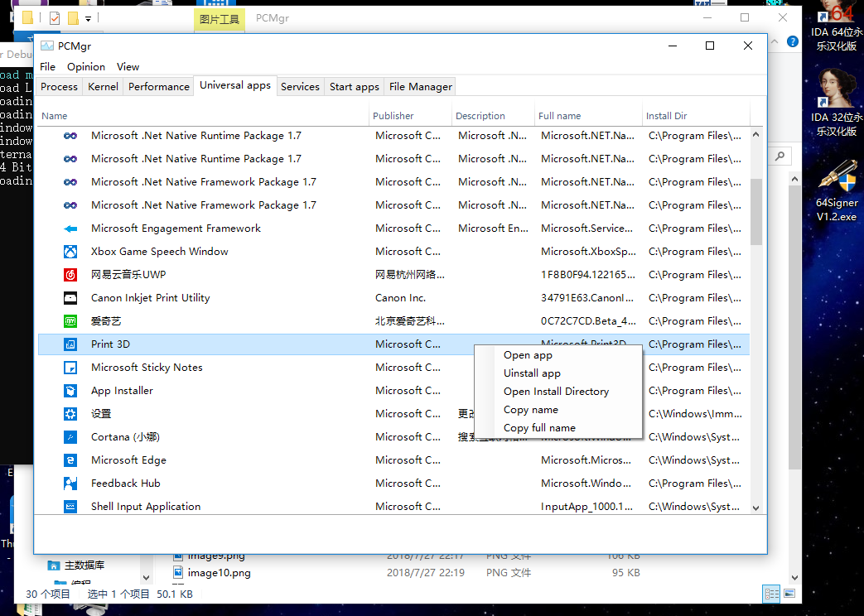Viewport: 864px width, 616px height.
Task: Click the Explorer navigation pane scroll down arrow
Action: [146, 578]
